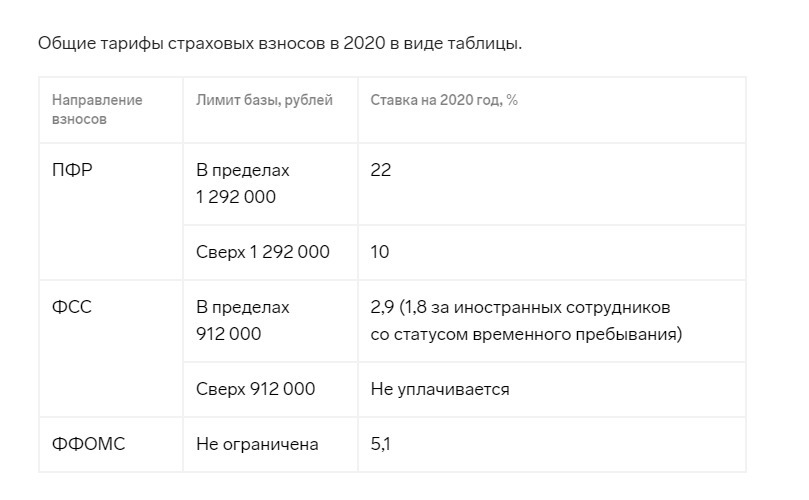Select the "Сверх 912 000" cell
809x500 pixels.
[255, 389]
